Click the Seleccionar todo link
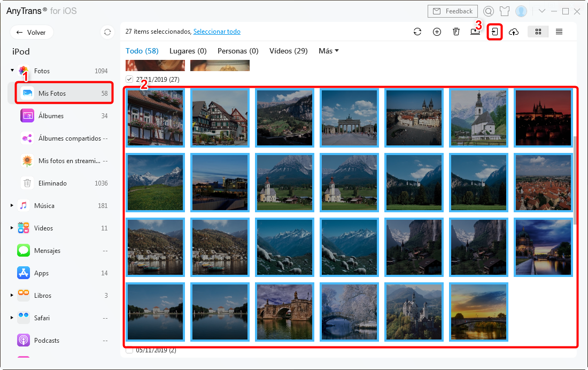The width and height of the screenshot is (588, 370). pos(216,32)
